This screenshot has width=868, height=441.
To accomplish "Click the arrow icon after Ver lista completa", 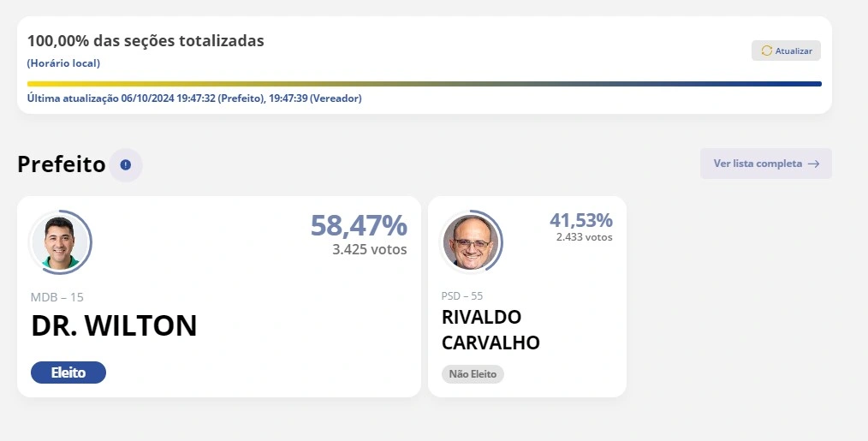I will [813, 164].
